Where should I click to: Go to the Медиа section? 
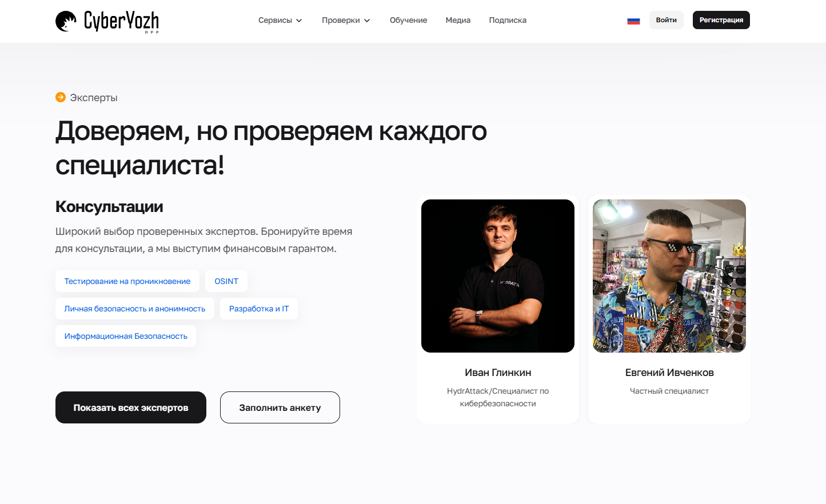tap(458, 20)
